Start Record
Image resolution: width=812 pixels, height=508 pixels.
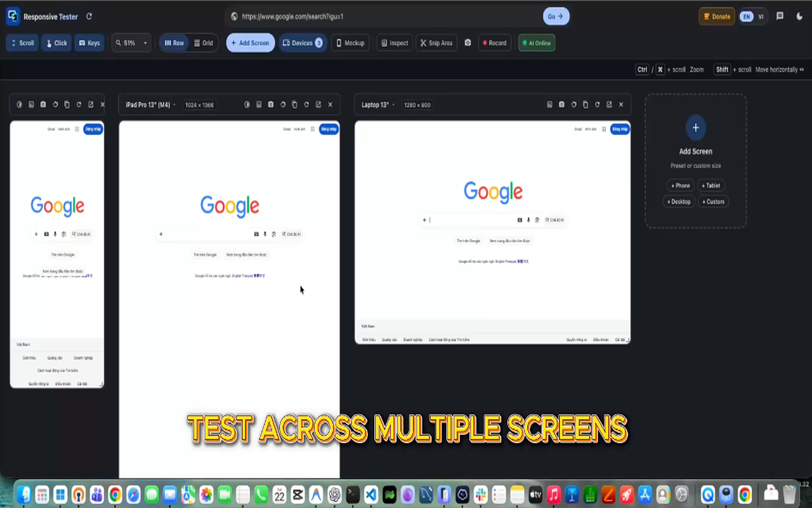495,43
